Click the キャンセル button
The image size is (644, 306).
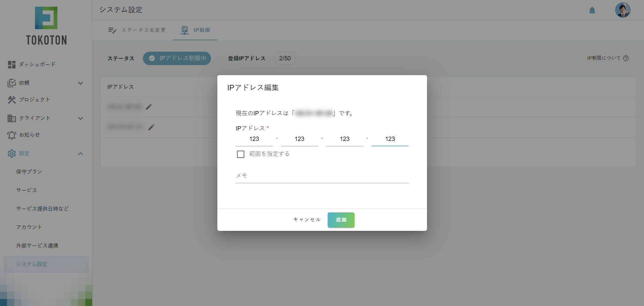[307, 220]
